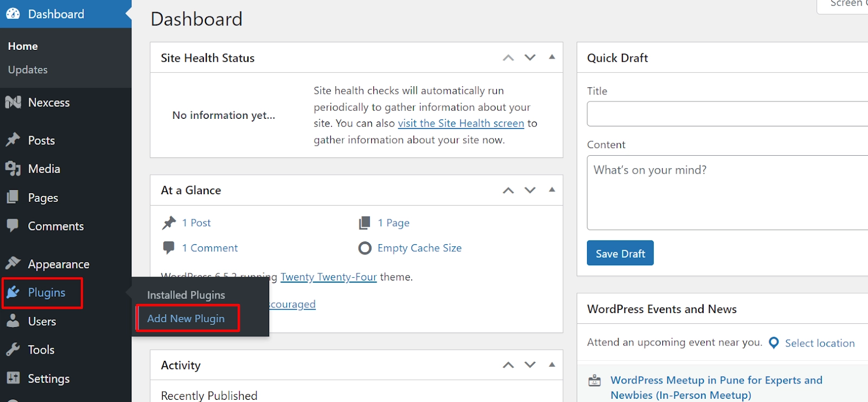Screen dimensions: 868x402
Task: Click the Settings sliders icon
Action: pyautogui.click(x=13, y=378)
